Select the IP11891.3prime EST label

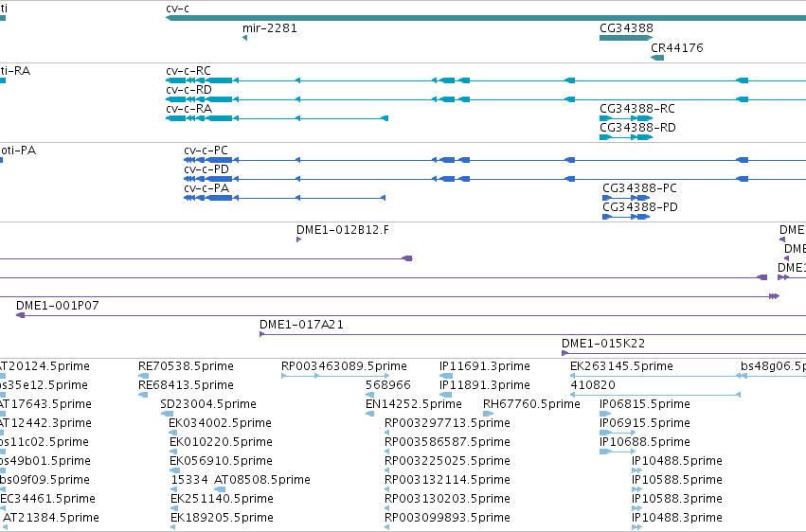click(x=485, y=385)
